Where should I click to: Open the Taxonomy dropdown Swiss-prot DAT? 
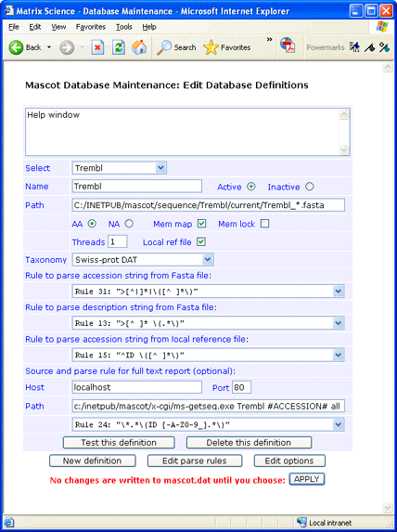143,260
